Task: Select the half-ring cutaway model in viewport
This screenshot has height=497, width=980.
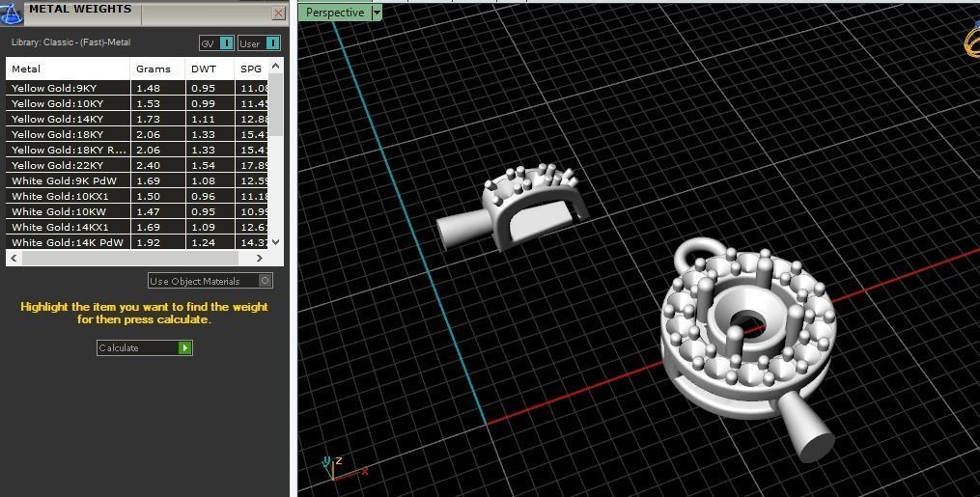Action: click(x=513, y=207)
